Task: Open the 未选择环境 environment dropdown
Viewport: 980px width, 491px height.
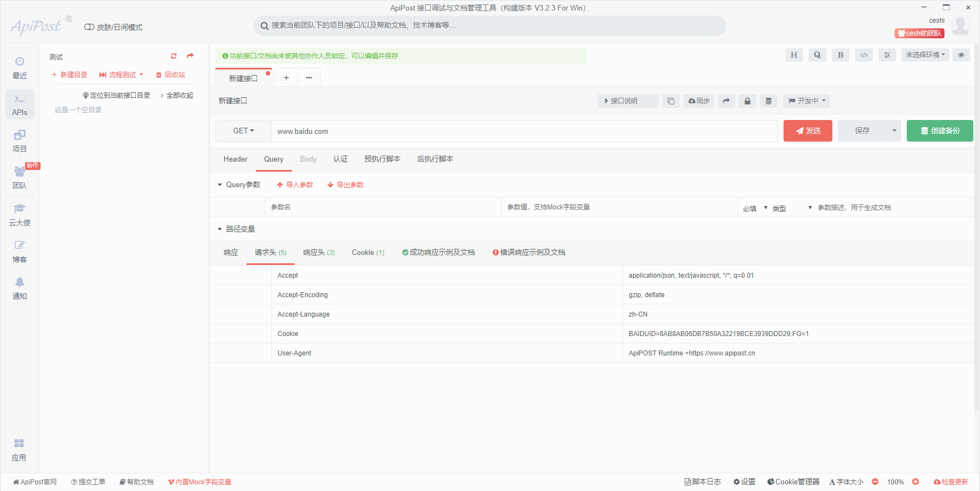Action: [926, 55]
